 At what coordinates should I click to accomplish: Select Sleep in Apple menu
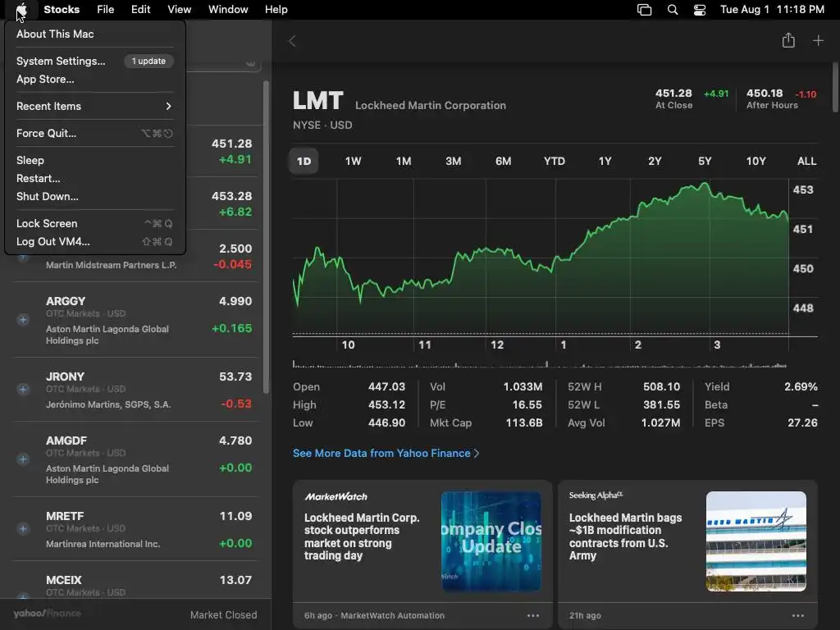94,160
